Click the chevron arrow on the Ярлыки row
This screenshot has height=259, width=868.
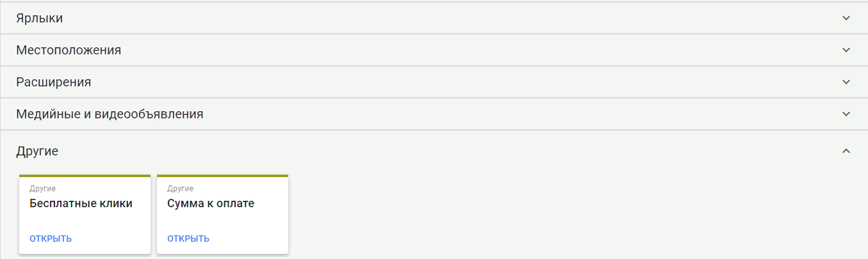coord(846,19)
